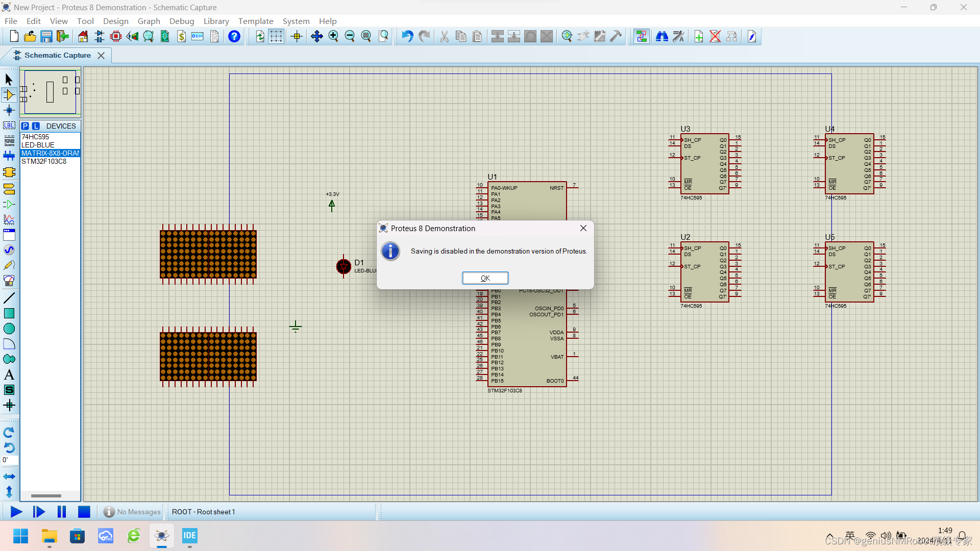980x551 pixels.
Task: Open Terminals mode in the left toolbar
Action: 9,189
